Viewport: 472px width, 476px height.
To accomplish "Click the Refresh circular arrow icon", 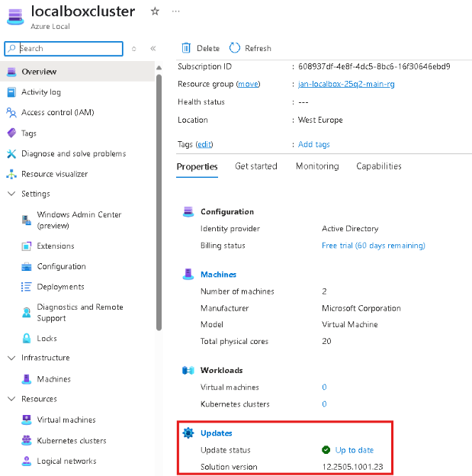I will tap(235, 48).
